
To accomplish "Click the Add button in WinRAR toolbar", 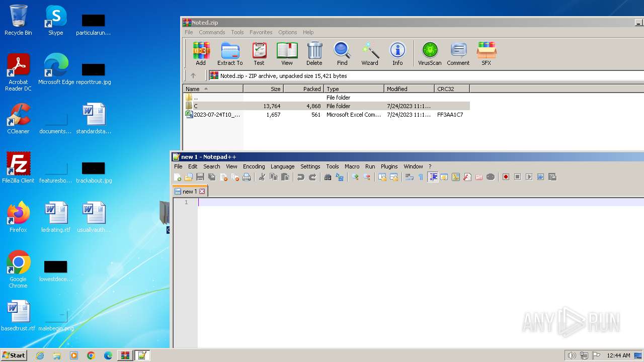I will (201, 54).
